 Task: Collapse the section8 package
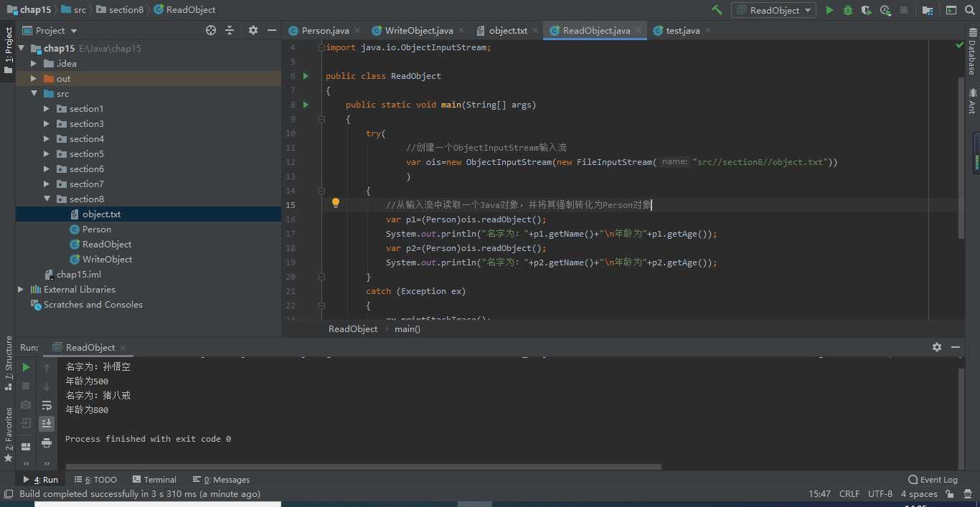pyautogui.click(x=47, y=199)
